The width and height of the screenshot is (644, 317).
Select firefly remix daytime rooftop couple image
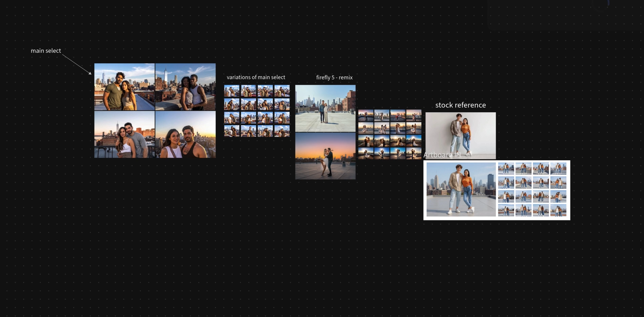(325, 108)
